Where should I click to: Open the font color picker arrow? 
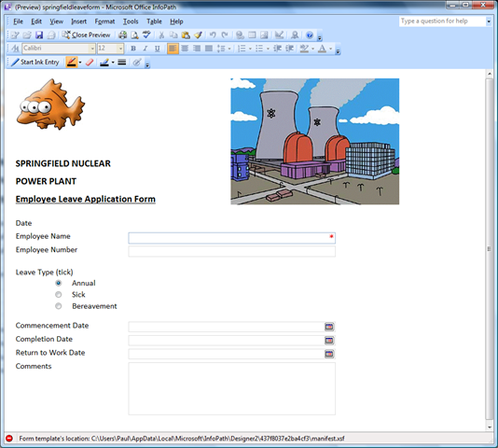[x=331, y=49]
